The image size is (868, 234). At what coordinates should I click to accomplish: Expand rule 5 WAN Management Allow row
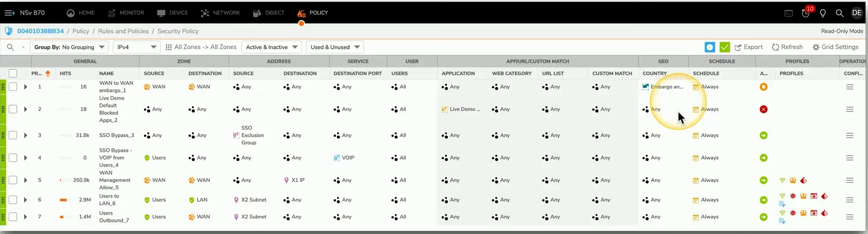click(x=26, y=180)
